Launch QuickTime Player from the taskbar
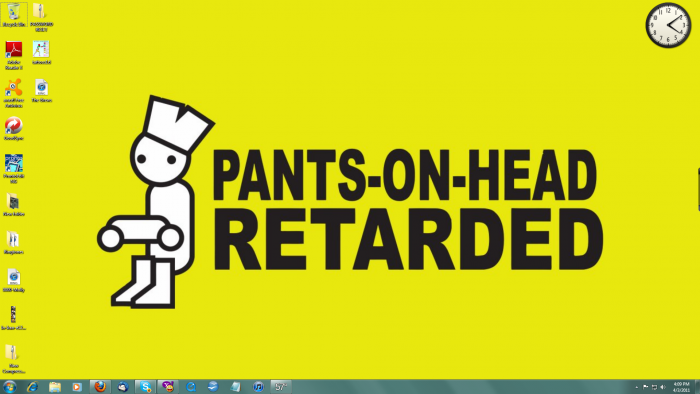Image resolution: width=700 pixels, height=394 pixels. click(x=191, y=387)
